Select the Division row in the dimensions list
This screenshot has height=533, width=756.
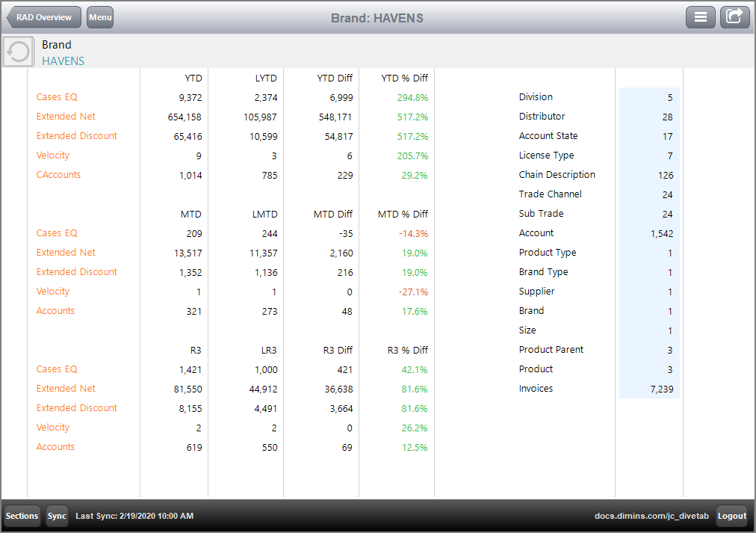click(x=538, y=96)
